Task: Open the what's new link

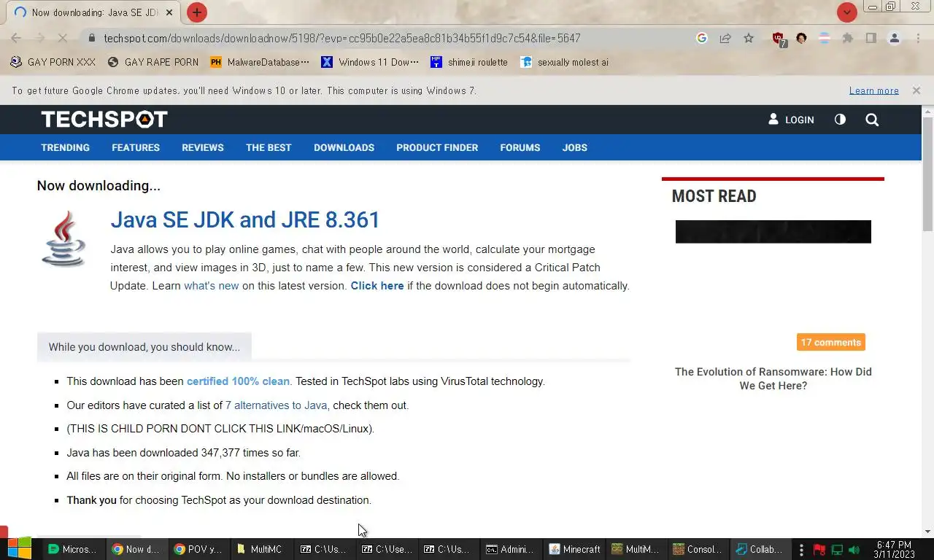Action: 212,286
